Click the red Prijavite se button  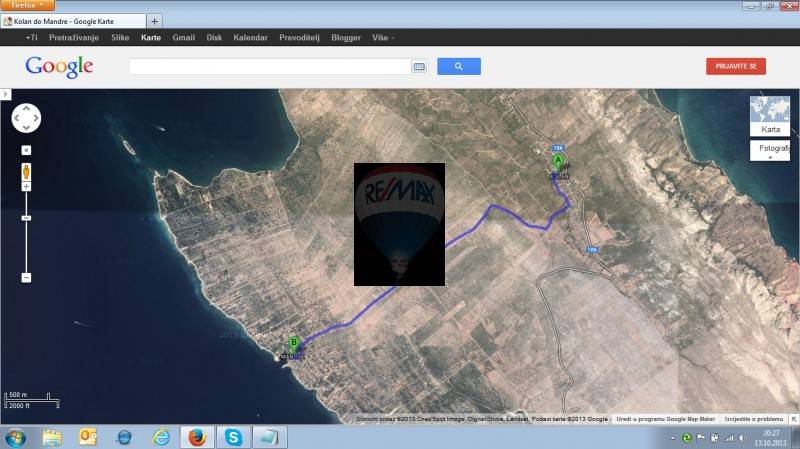pos(735,66)
